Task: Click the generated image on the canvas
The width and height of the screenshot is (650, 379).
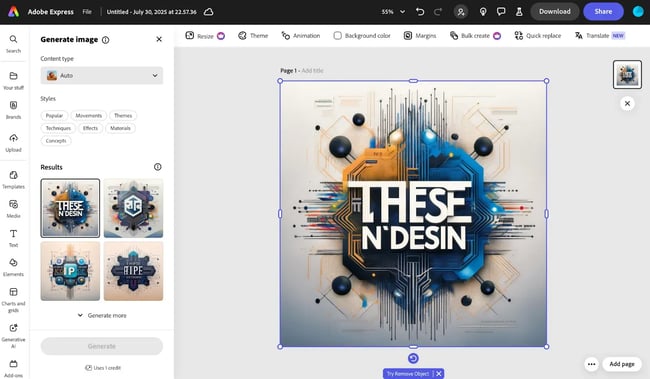Action: (x=413, y=214)
